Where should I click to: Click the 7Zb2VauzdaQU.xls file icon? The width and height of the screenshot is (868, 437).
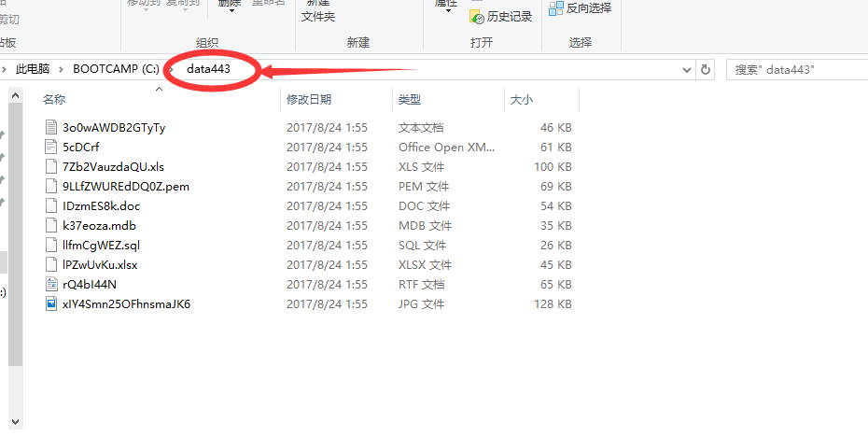pyautogui.click(x=51, y=167)
